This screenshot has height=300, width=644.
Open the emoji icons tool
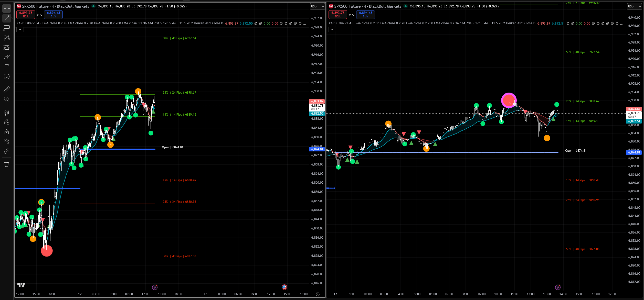click(x=7, y=76)
